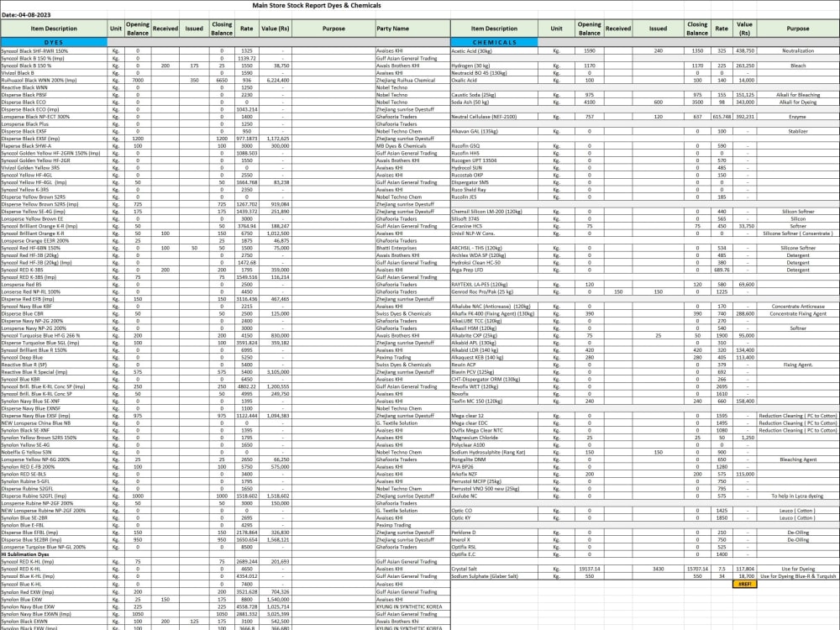Select the 'Hi Sublimation Dyes' subheading cell
Viewport: 840px width, 630px height.
[54, 554]
